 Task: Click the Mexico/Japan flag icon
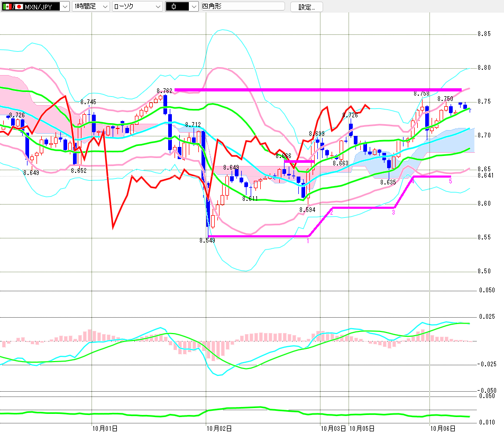tap(13, 6)
